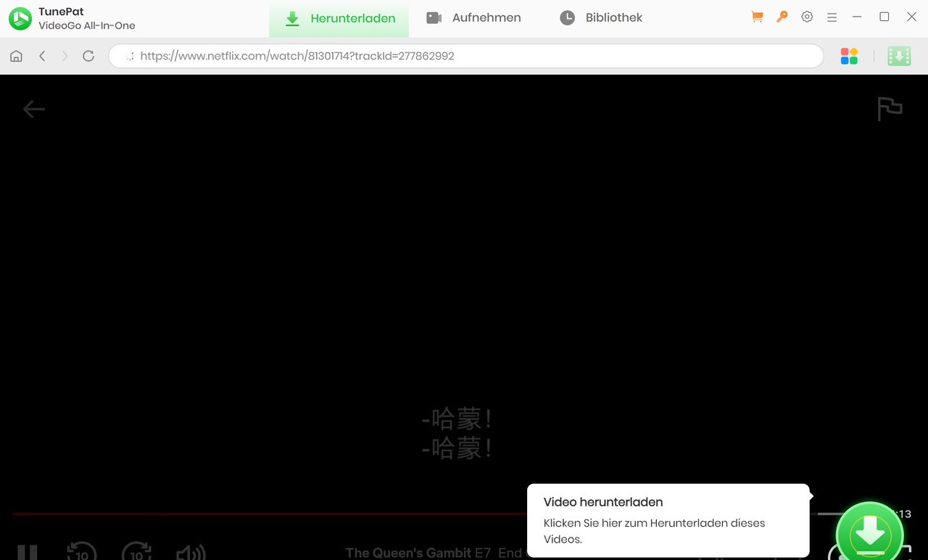
Task: Rewind the video by 10 seconds
Action: (82, 552)
